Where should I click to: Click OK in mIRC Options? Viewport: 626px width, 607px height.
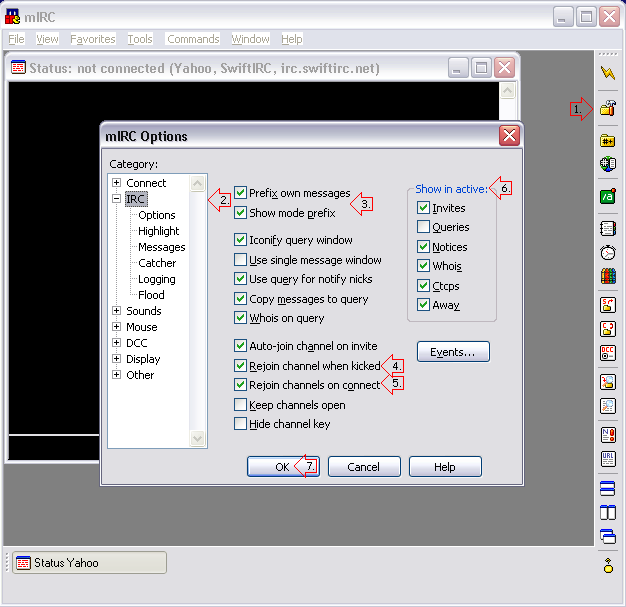coord(283,466)
